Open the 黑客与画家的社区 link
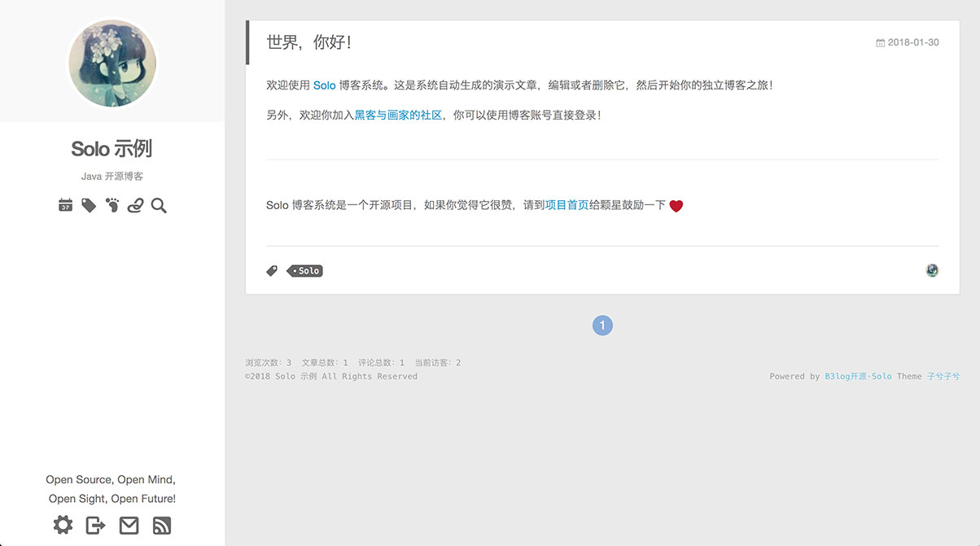980x546 pixels. [398, 116]
